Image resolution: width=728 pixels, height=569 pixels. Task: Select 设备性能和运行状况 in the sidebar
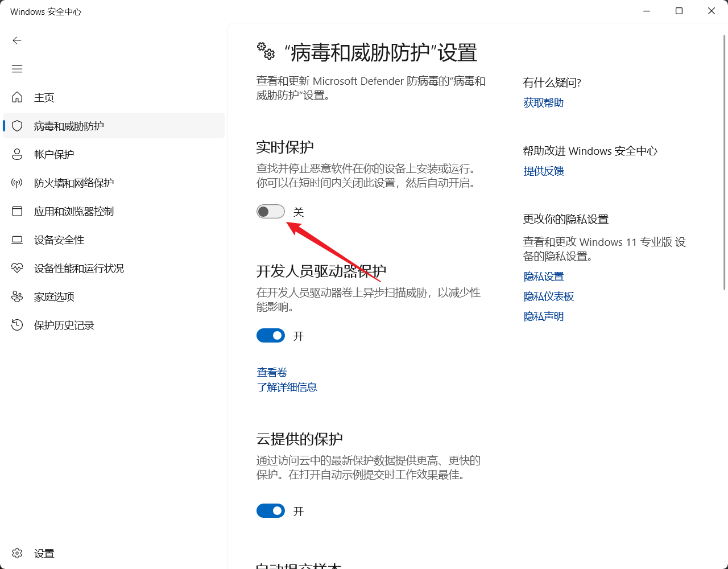click(114, 268)
